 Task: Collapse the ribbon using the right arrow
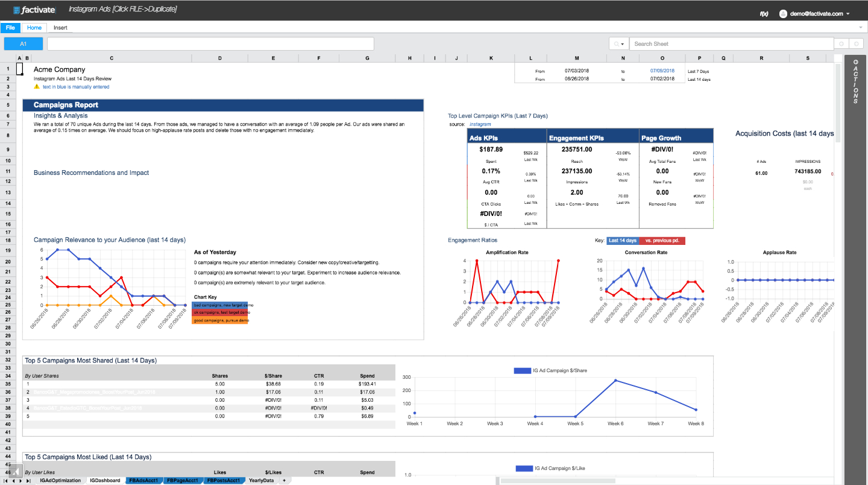[x=860, y=28]
